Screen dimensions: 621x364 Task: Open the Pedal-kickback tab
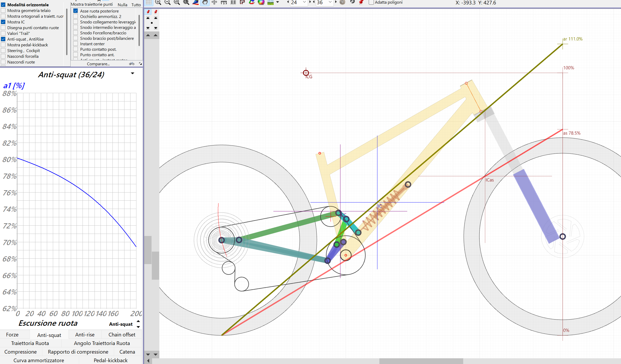click(111, 360)
